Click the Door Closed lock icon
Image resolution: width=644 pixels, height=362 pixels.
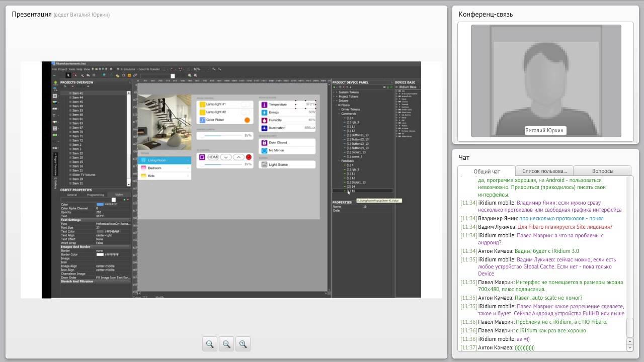[x=264, y=143]
